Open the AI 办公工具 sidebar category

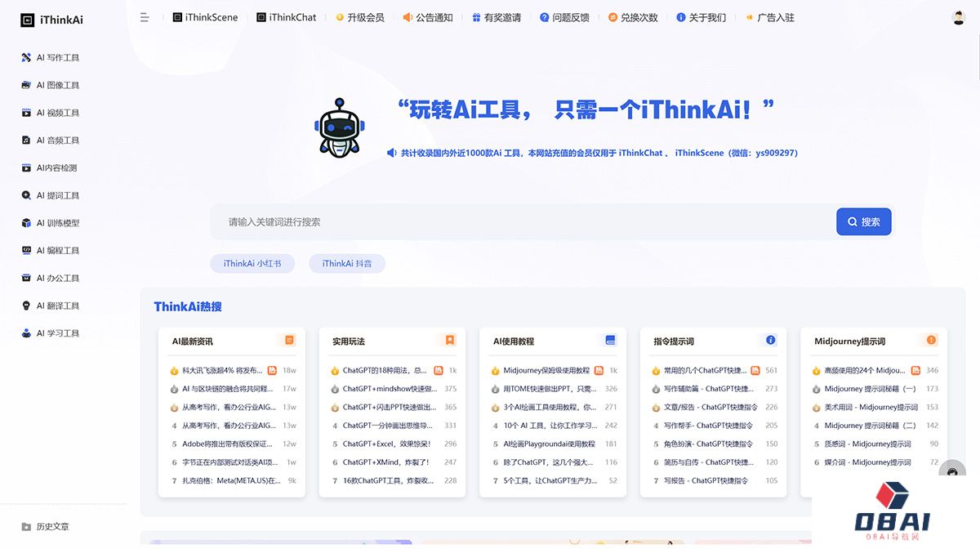51,279
